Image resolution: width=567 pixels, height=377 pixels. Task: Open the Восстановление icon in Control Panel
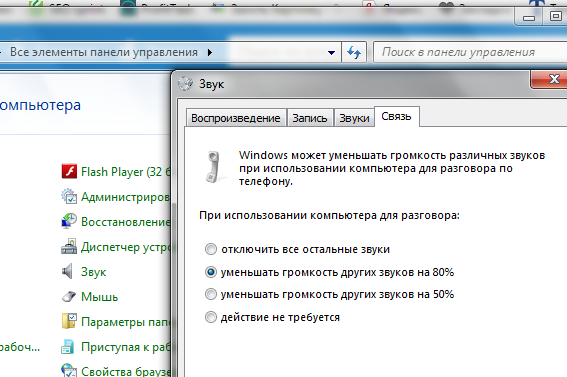tap(69, 221)
